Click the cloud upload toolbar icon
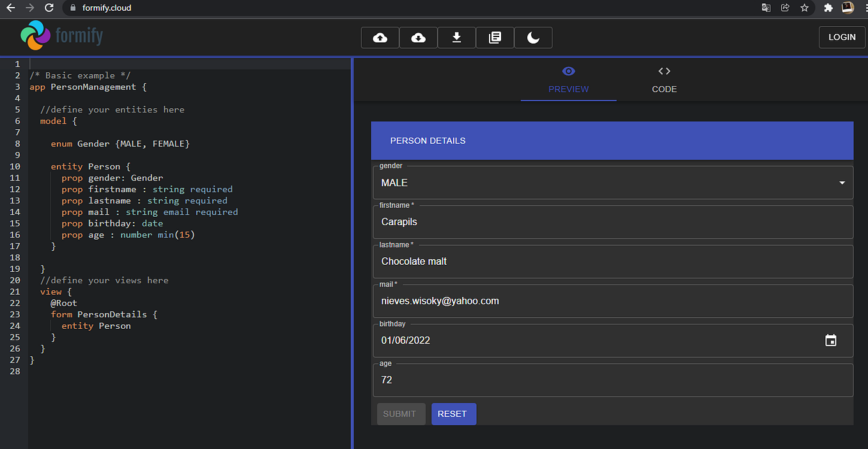 (x=380, y=38)
